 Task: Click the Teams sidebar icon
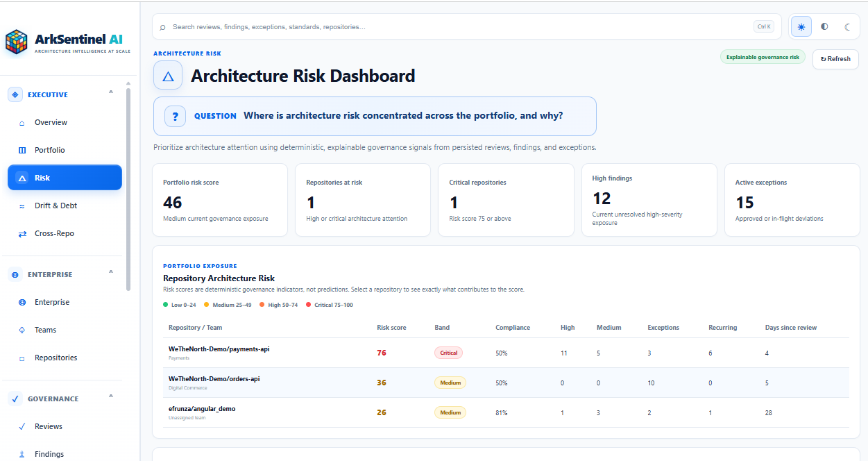point(22,330)
